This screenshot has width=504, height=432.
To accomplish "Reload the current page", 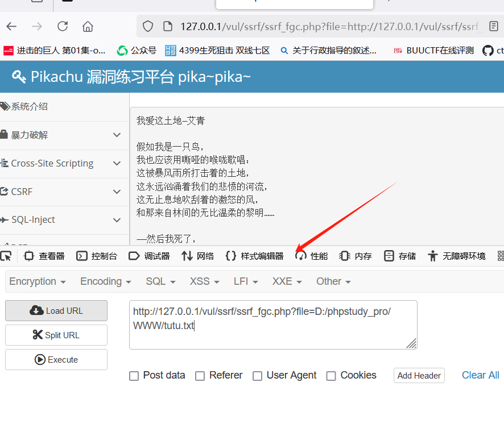I will 63,26.
